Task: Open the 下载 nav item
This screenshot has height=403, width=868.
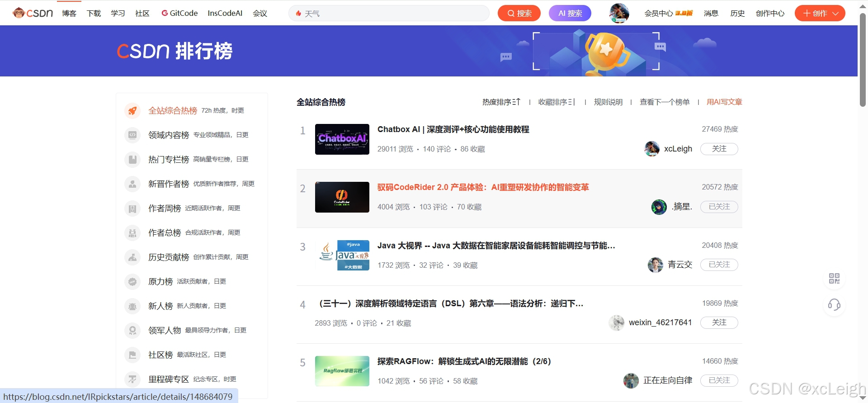Action: point(94,14)
